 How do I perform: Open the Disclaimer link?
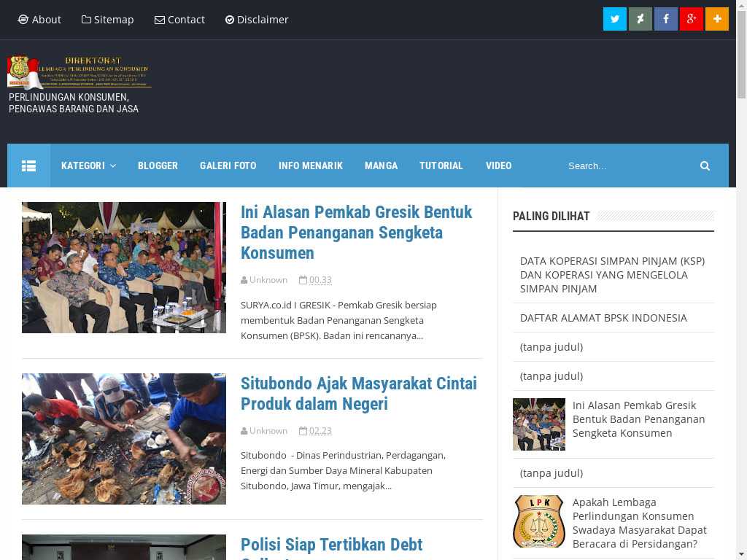click(257, 20)
